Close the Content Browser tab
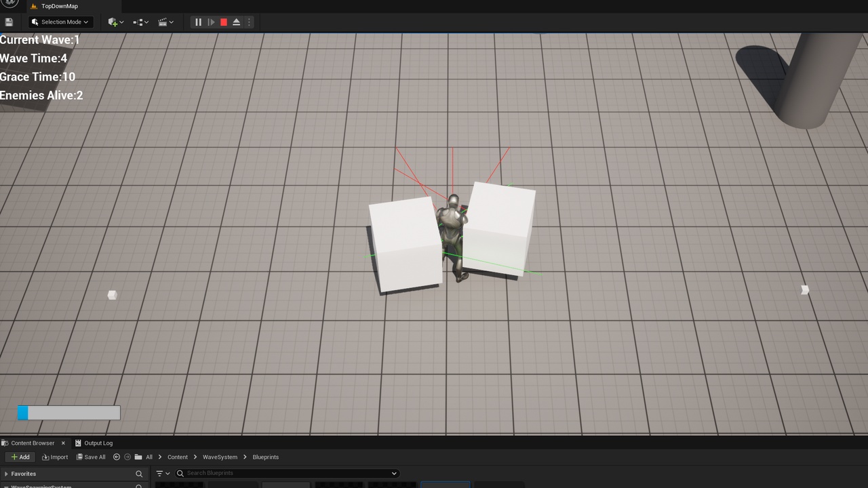The image size is (868, 488). tap(63, 443)
